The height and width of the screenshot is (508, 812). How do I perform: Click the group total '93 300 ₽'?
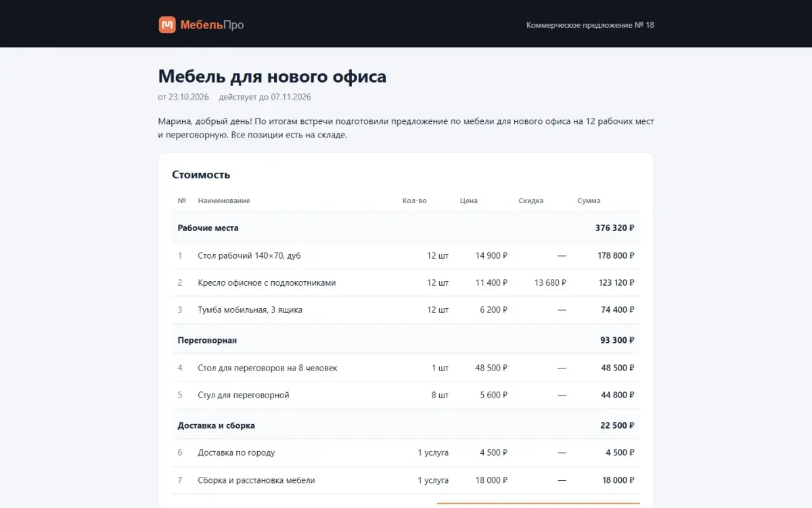point(617,340)
